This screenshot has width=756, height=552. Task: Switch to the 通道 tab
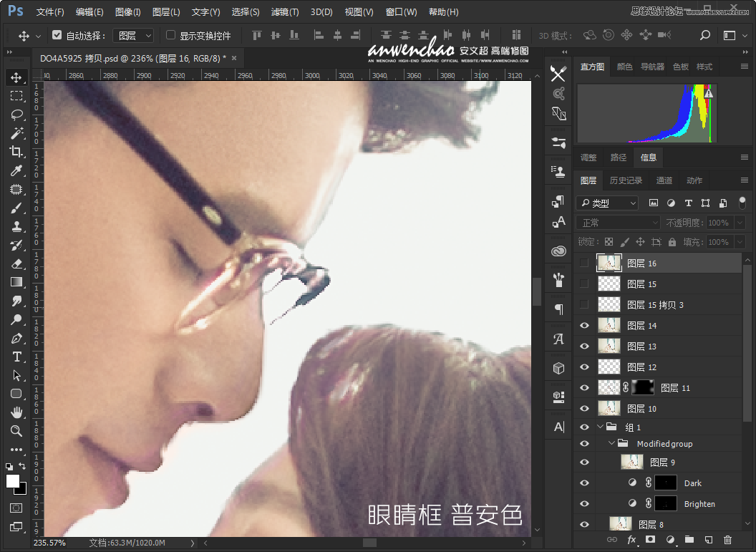coord(664,180)
